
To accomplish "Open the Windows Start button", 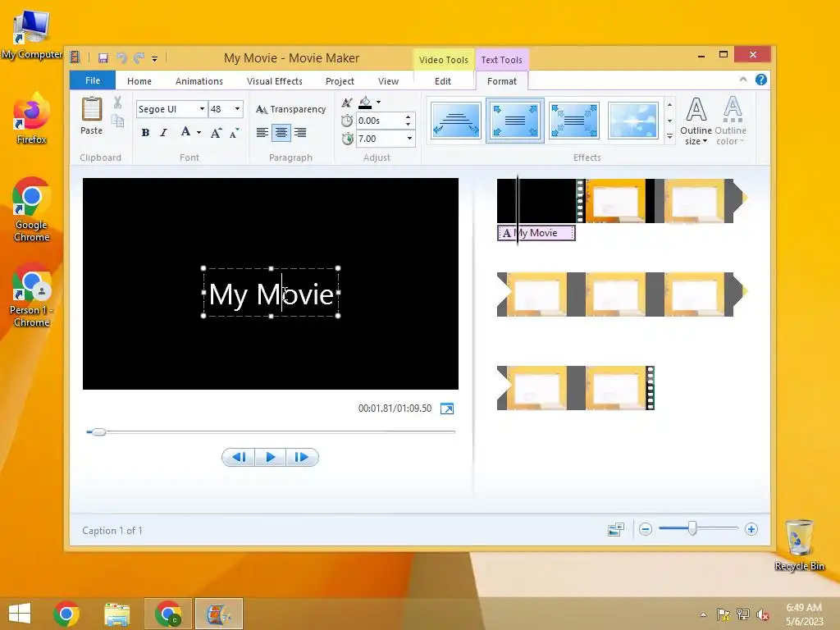I will pos(20,614).
